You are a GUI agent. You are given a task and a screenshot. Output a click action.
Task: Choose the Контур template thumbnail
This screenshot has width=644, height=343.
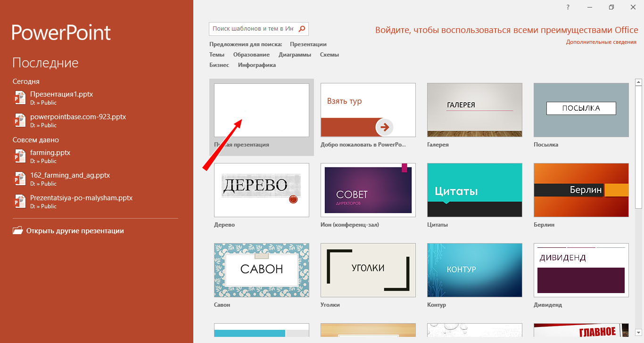click(475, 270)
